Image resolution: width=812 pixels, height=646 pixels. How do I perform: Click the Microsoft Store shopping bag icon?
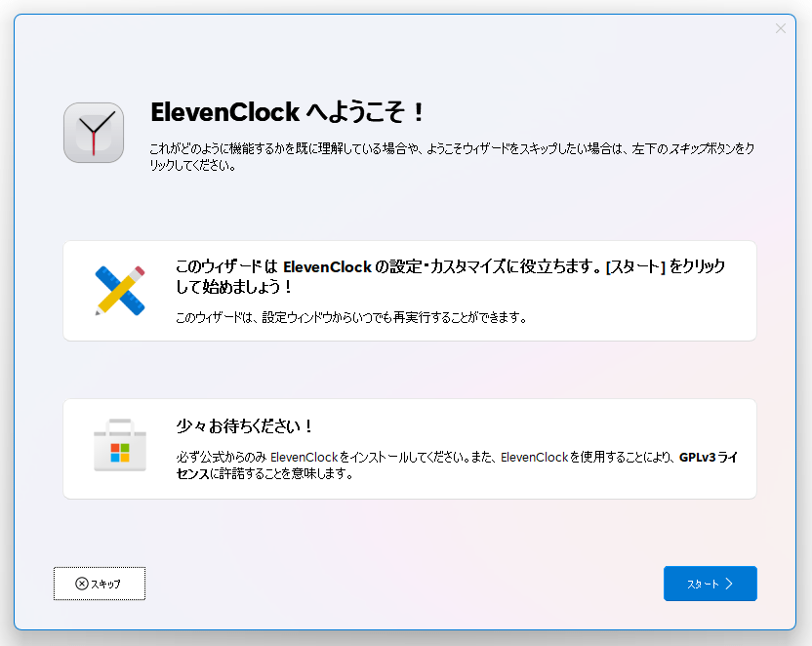120,445
